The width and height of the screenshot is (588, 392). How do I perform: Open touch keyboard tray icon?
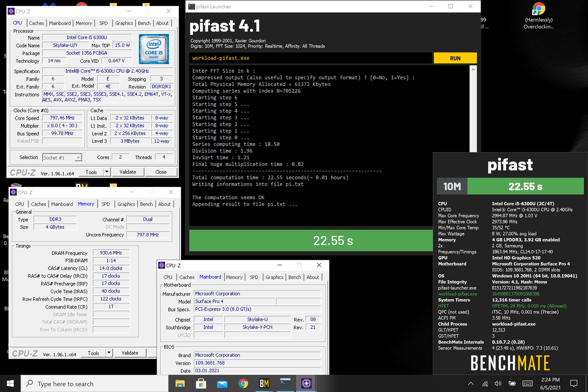527,383
